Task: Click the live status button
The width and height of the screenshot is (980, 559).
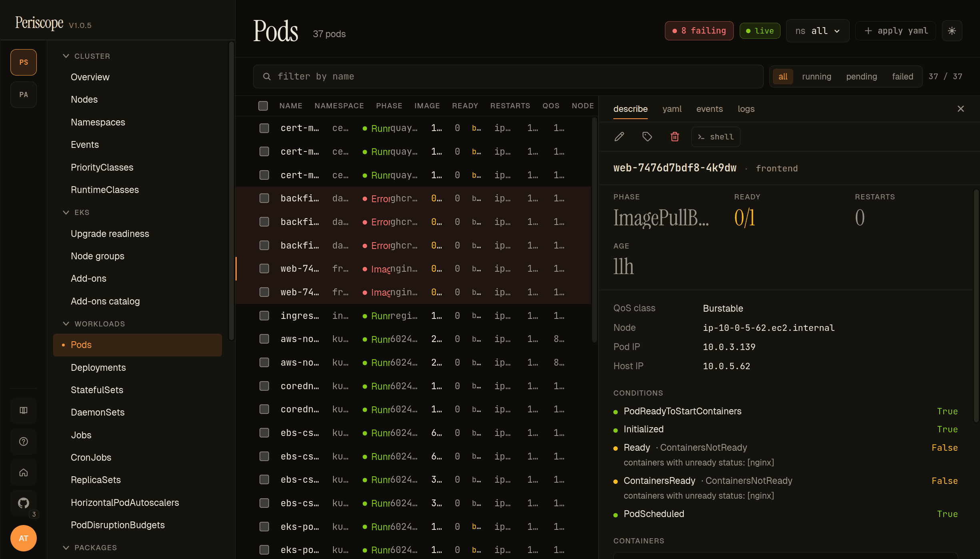Action: click(760, 31)
